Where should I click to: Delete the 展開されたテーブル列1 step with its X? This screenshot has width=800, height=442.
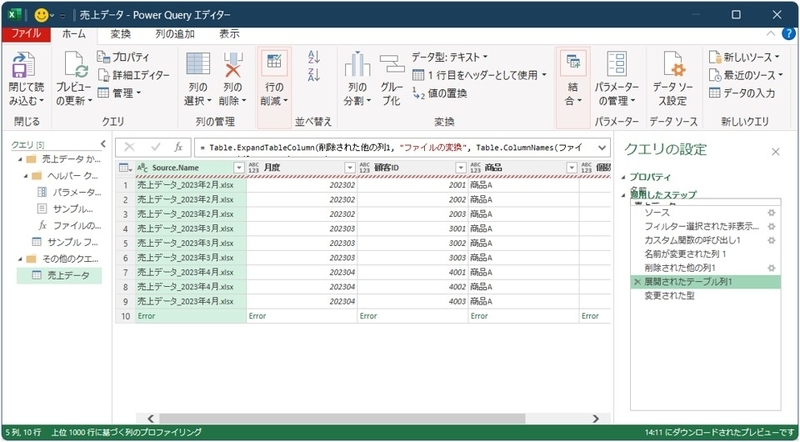tap(637, 282)
